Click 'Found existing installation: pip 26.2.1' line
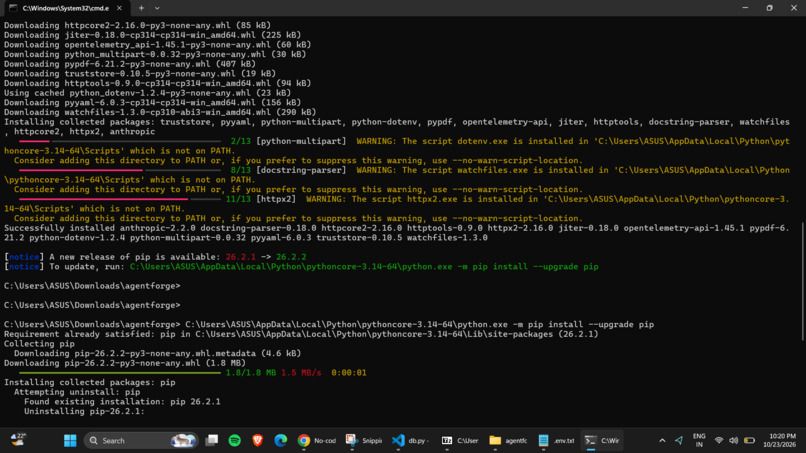 click(x=122, y=402)
